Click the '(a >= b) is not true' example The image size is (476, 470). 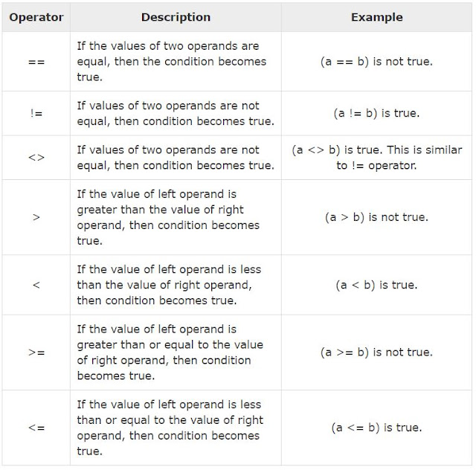pos(376,352)
